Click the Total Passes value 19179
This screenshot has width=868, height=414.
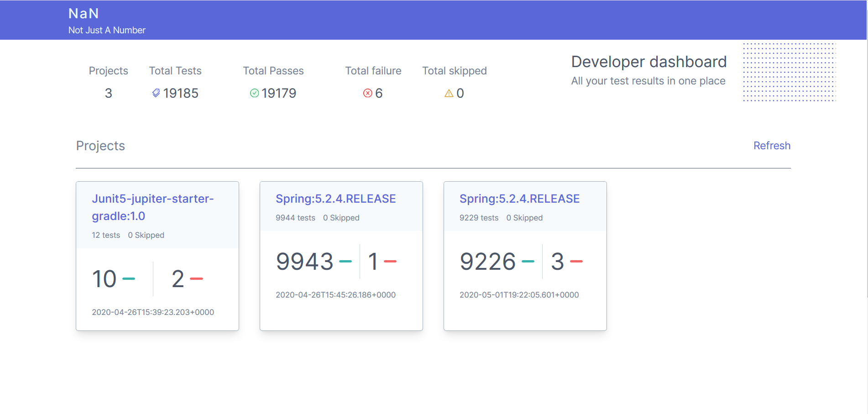click(279, 93)
